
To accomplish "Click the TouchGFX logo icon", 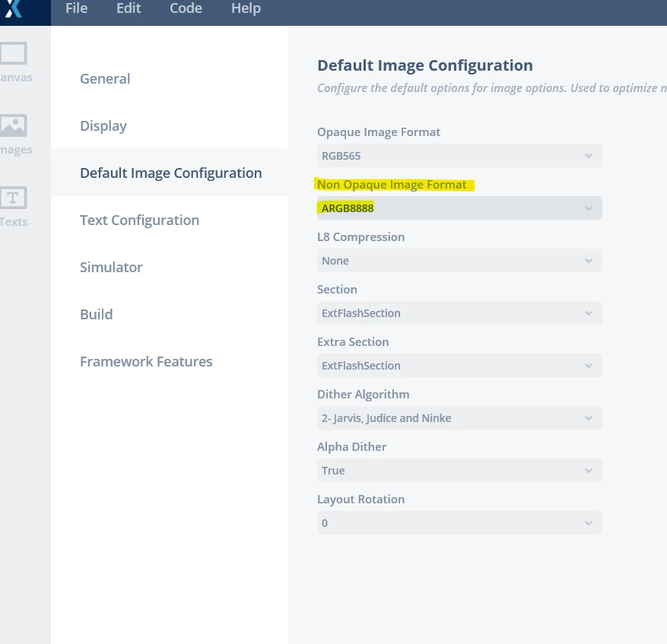I will [x=14, y=8].
